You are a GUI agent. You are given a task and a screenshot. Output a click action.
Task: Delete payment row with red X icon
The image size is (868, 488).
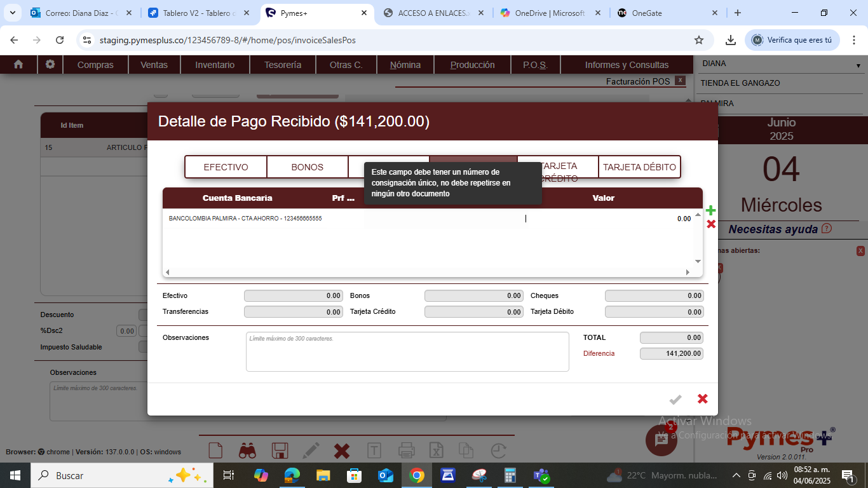(x=711, y=224)
